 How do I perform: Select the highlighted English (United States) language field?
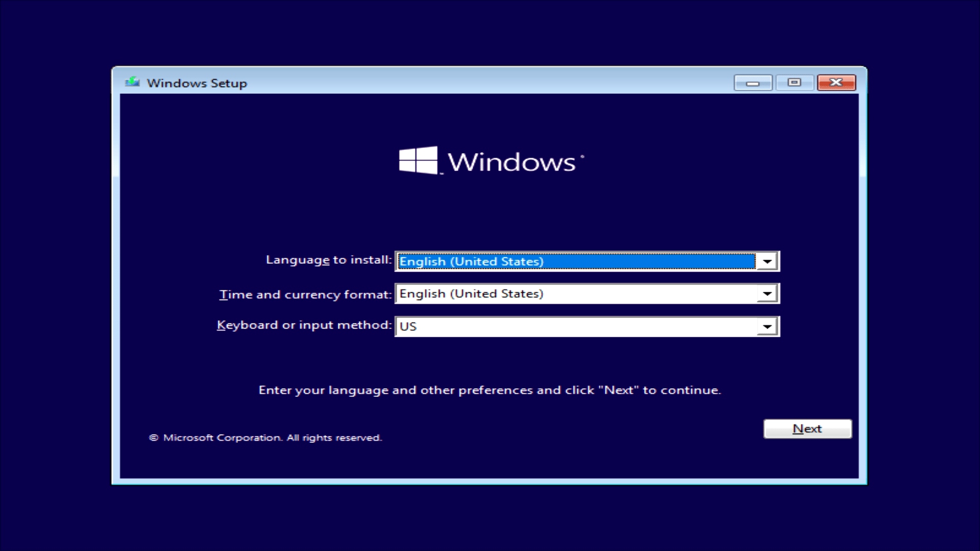pyautogui.click(x=574, y=262)
